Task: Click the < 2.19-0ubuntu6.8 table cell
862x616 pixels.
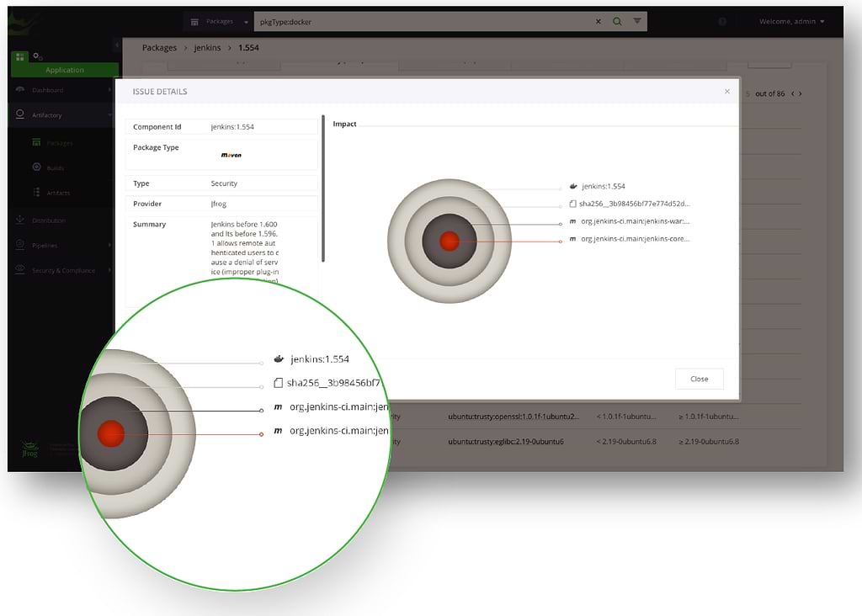Action: (x=626, y=441)
